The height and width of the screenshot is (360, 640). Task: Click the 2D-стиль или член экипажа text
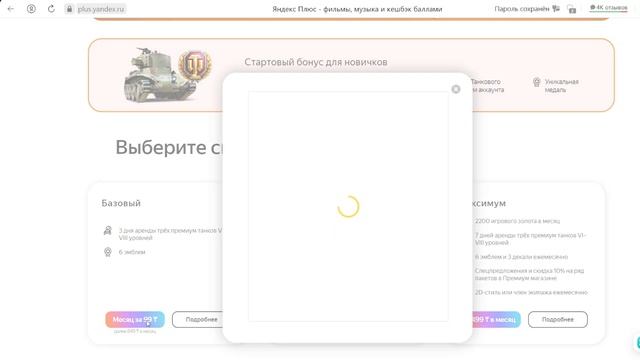coord(531,292)
